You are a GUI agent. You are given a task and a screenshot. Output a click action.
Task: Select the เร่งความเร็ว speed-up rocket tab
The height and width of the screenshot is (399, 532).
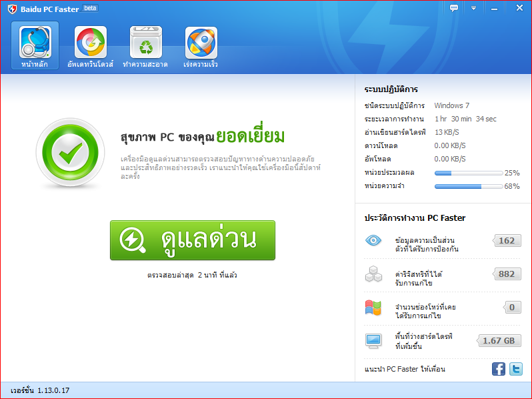coord(201,46)
